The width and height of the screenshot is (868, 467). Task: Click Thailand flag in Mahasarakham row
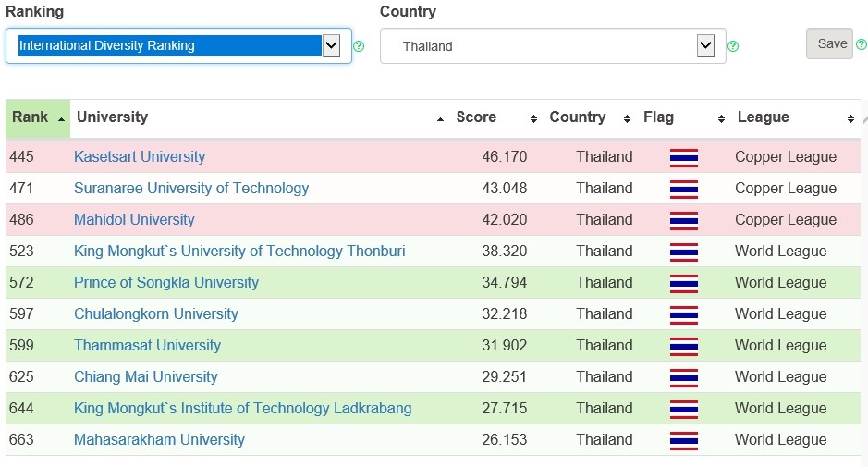[x=684, y=441]
